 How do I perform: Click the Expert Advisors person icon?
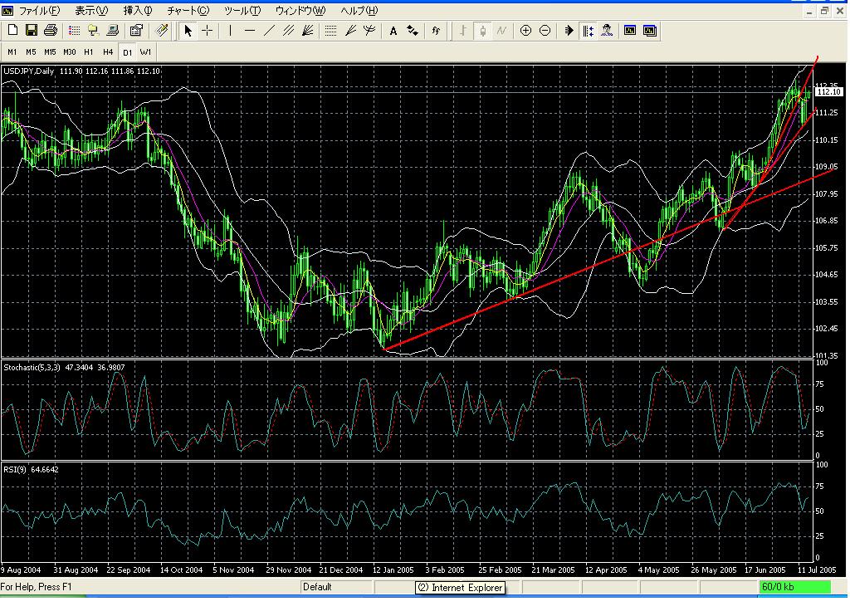pyautogui.click(x=607, y=31)
